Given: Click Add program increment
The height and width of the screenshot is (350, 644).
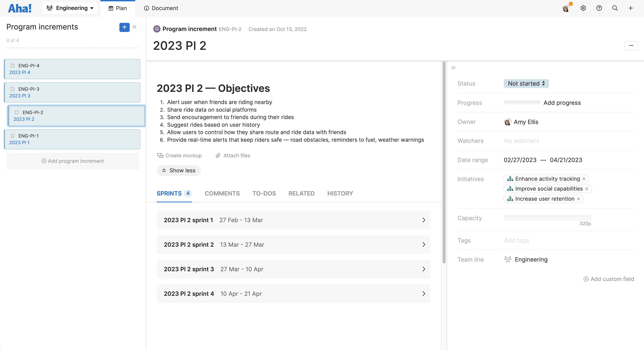Looking at the screenshot, I should click(x=72, y=161).
